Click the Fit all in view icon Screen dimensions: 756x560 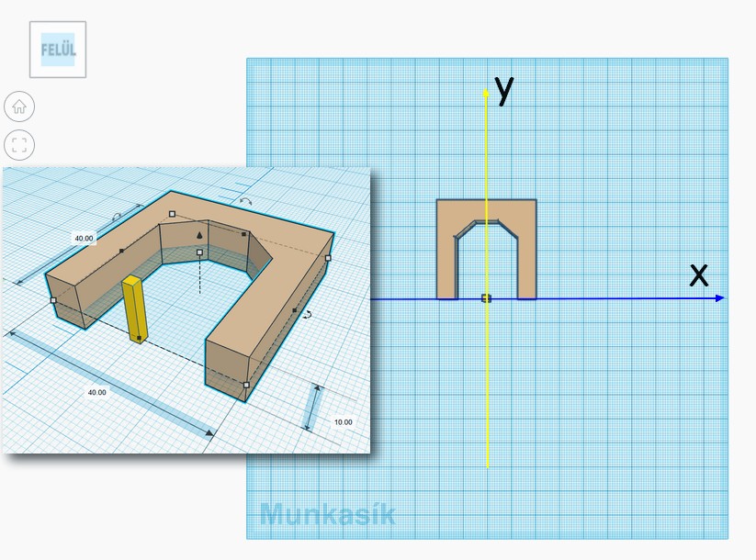click(x=19, y=144)
